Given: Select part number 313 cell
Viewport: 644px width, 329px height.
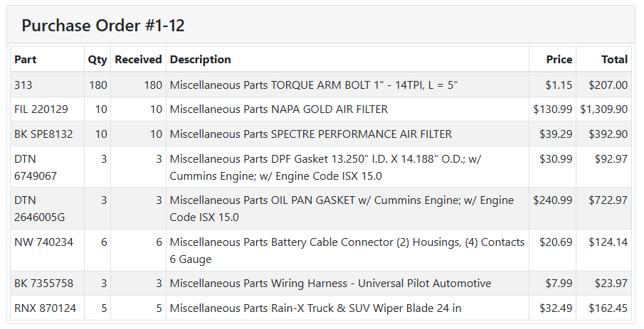Looking at the screenshot, I should [x=23, y=85].
